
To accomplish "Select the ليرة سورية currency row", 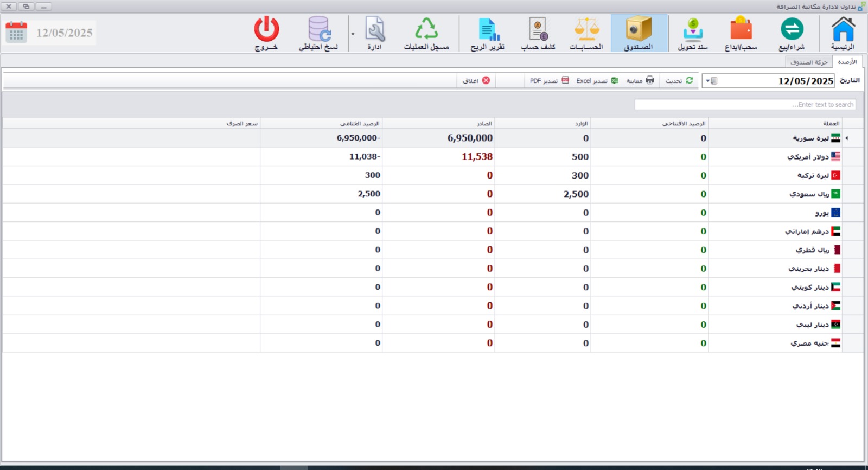I will tap(433, 138).
